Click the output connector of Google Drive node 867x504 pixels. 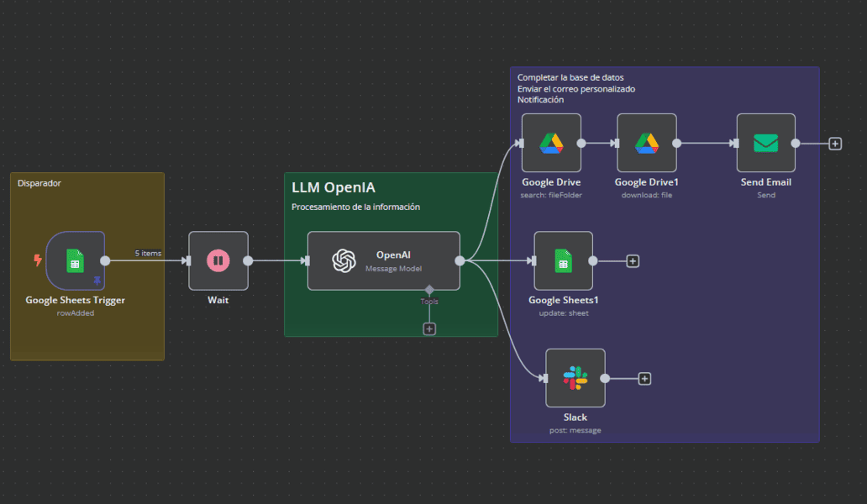[581, 143]
